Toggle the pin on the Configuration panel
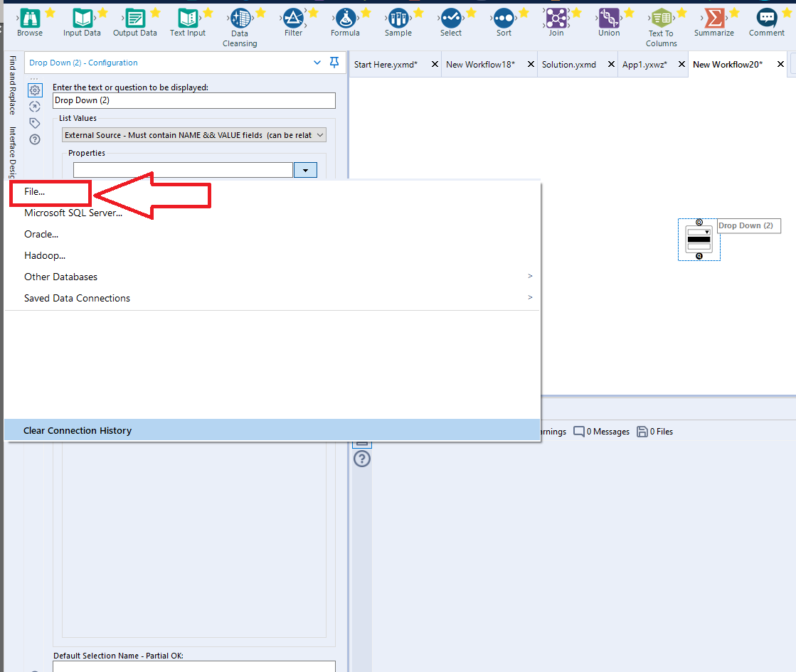 coord(334,63)
